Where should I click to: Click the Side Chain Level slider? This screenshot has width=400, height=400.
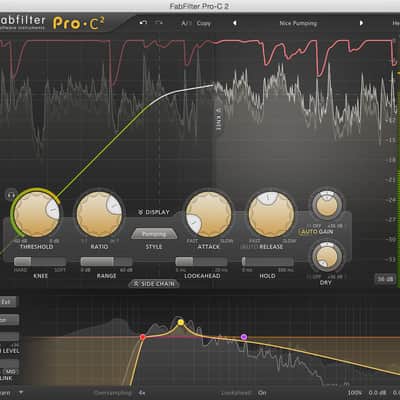(9, 337)
